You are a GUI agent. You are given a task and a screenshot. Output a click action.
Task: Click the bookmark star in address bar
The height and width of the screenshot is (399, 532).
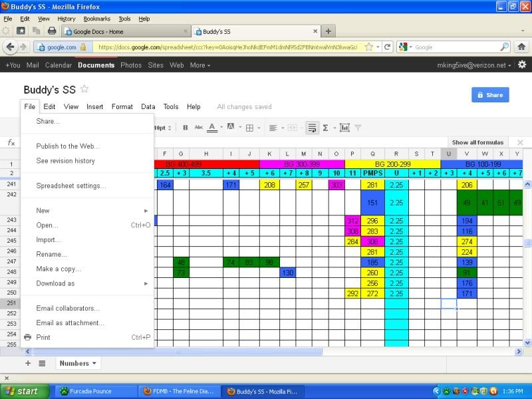369,47
